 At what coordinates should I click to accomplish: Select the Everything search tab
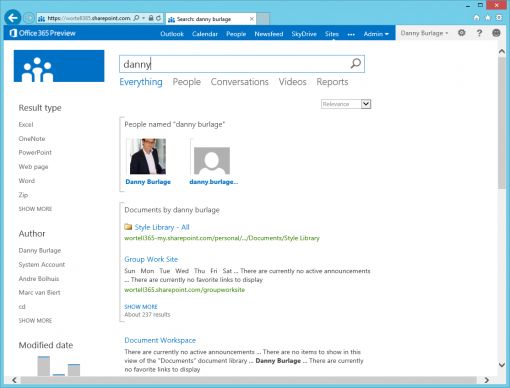pos(141,82)
